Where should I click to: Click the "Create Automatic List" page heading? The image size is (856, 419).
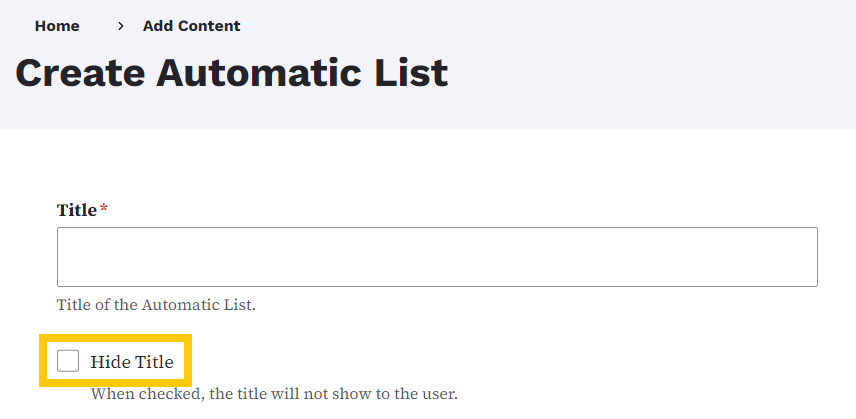coord(231,74)
